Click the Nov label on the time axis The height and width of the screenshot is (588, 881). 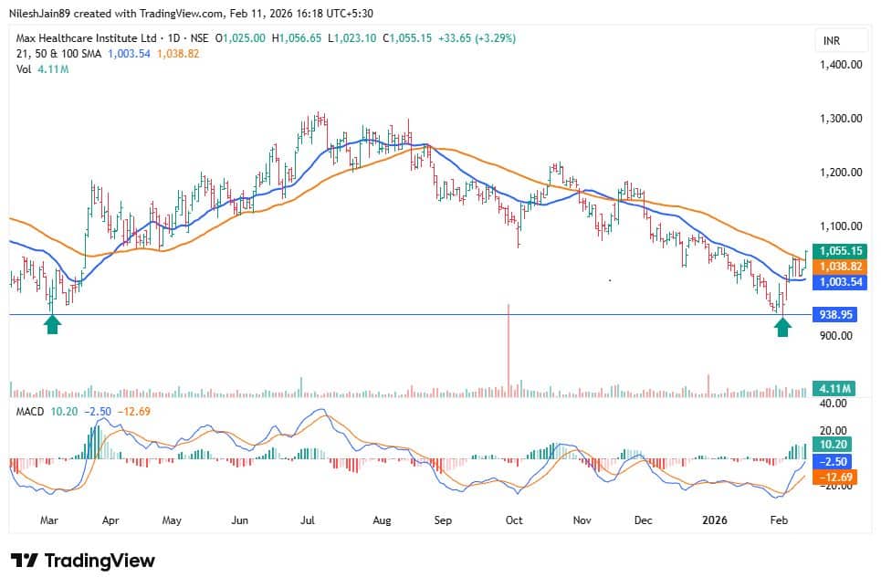582,520
